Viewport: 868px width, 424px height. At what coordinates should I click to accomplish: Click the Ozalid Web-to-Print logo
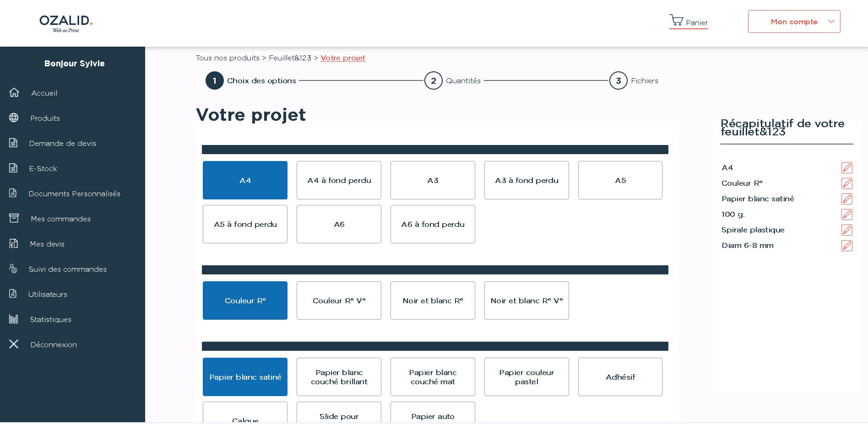(x=66, y=23)
